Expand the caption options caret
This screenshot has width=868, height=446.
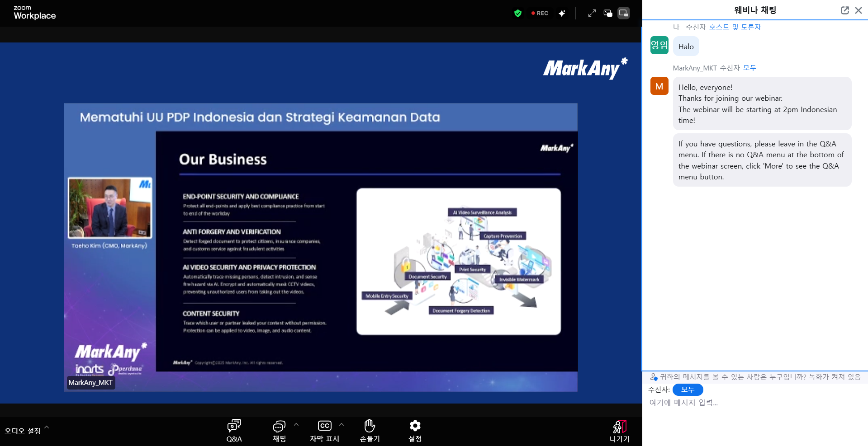pyautogui.click(x=342, y=424)
